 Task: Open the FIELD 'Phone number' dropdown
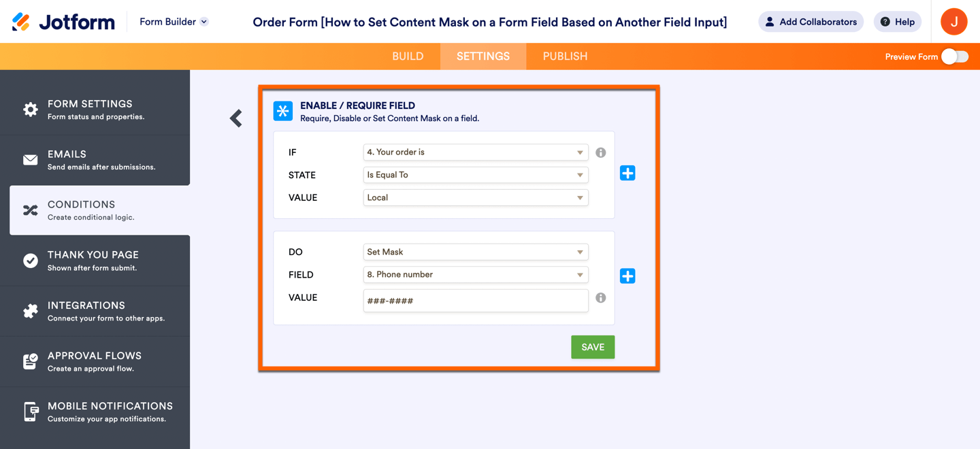475,275
